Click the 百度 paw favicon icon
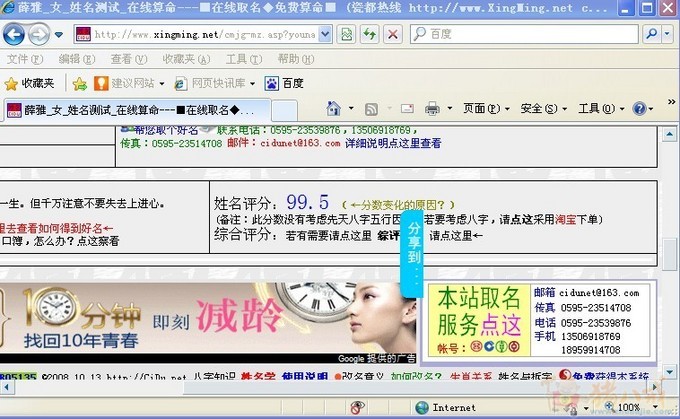This screenshot has width=680, height=419. pos(271,83)
